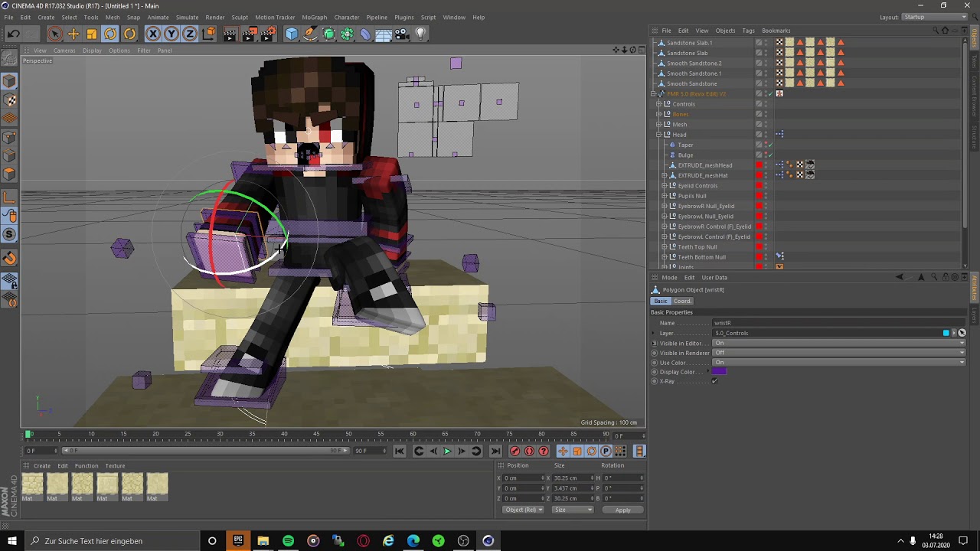The width and height of the screenshot is (980, 551).
Task: Click Render Active View clapperboard icon
Action: [230, 34]
